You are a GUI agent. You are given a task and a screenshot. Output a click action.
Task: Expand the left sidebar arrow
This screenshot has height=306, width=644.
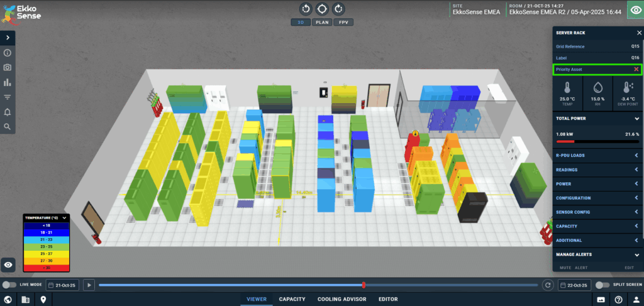click(x=8, y=38)
